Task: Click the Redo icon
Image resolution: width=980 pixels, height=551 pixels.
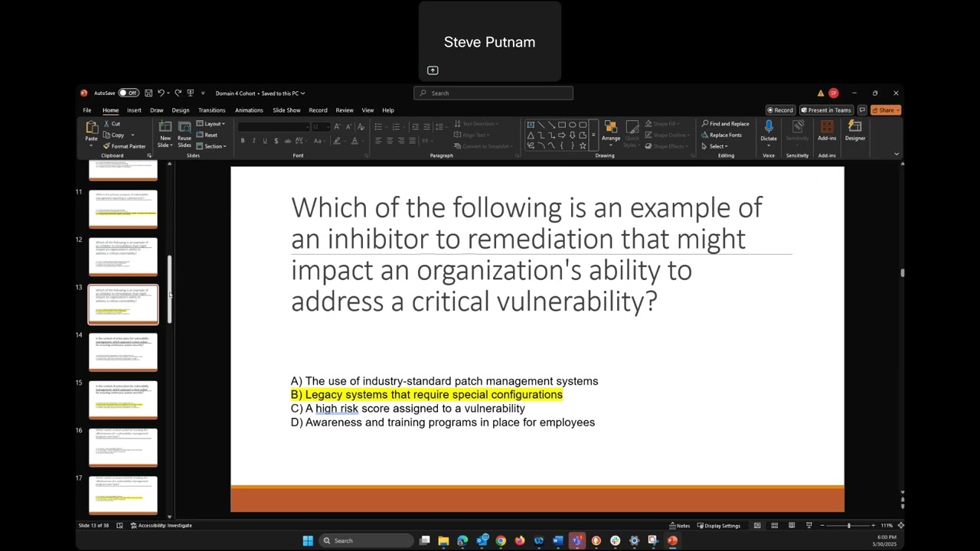Action: click(178, 93)
